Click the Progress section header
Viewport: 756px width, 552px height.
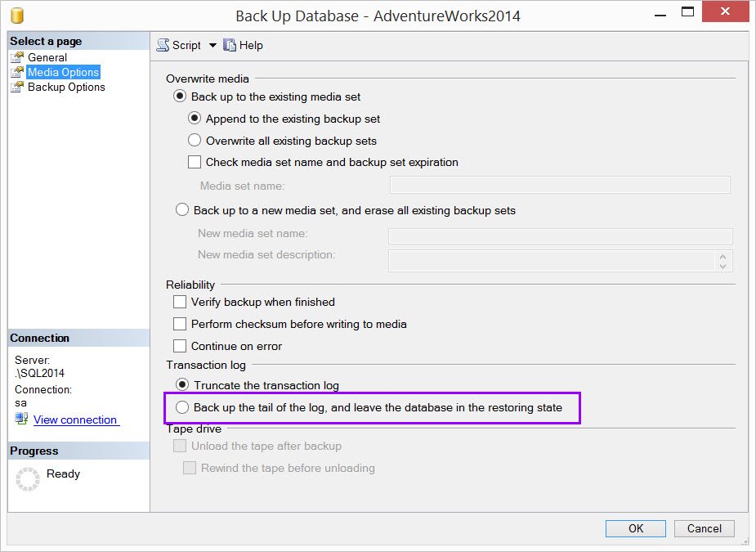coord(78,451)
